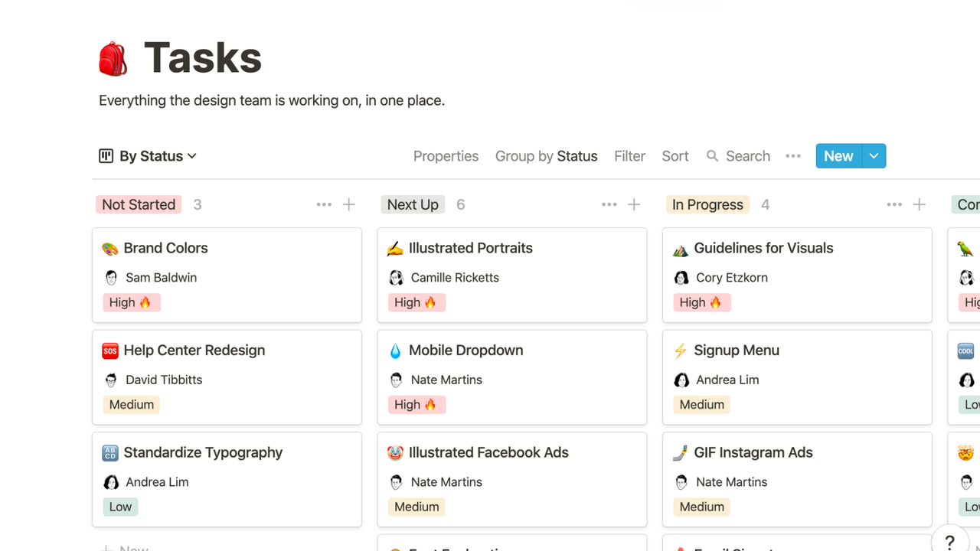Open the ••• options menu in the view toolbar

coord(793,156)
